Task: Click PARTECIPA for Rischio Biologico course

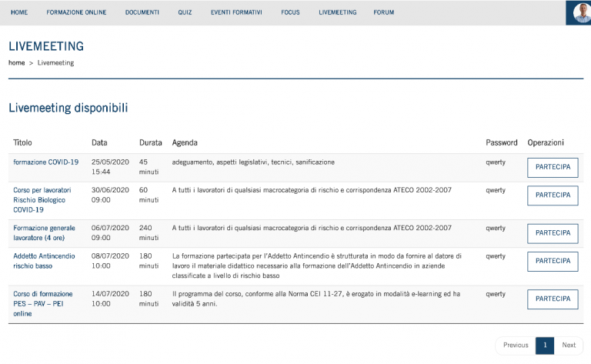Action: click(553, 195)
